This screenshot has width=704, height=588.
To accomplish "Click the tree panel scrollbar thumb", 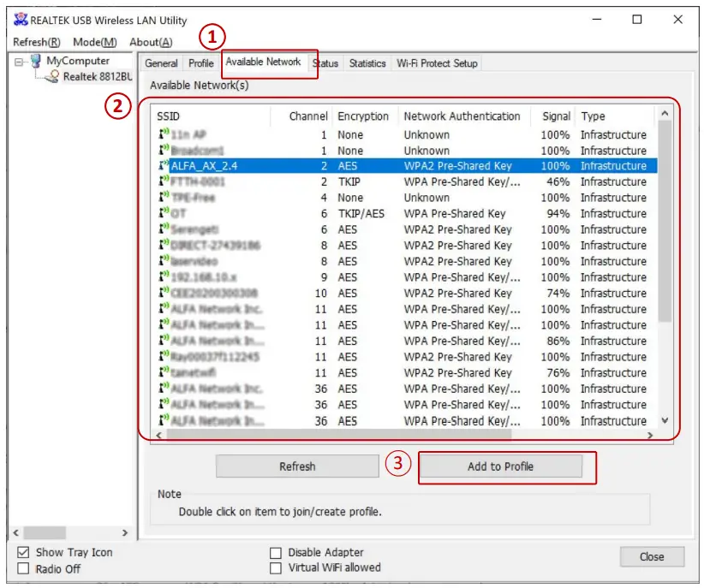I will click(45, 532).
